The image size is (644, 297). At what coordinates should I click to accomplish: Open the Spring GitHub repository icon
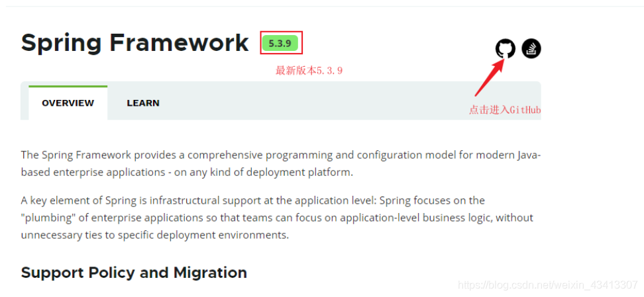click(x=505, y=49)
